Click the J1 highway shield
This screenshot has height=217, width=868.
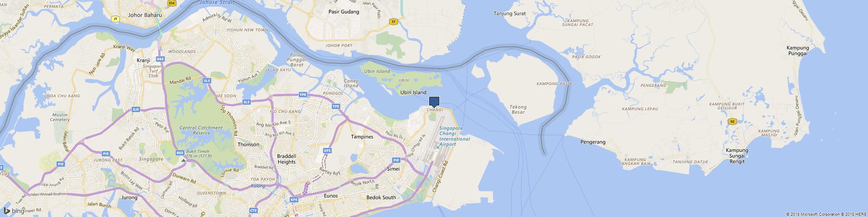pos(115,19)
